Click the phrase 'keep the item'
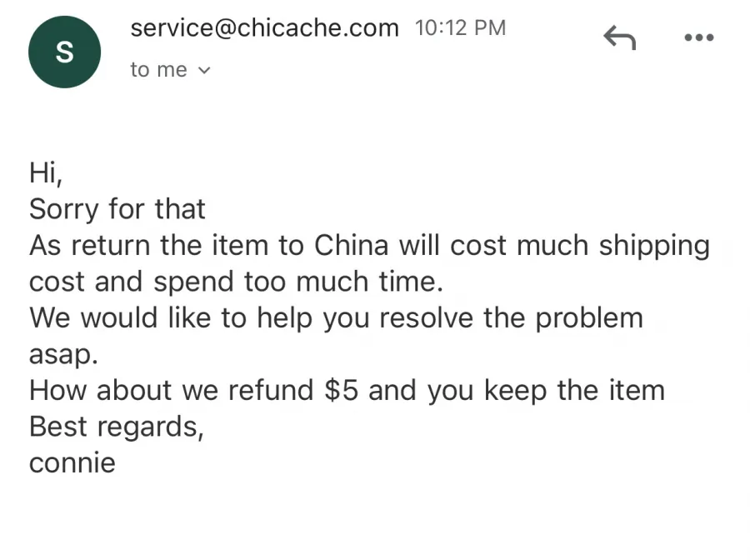750x560 pixels. (574, 391)
